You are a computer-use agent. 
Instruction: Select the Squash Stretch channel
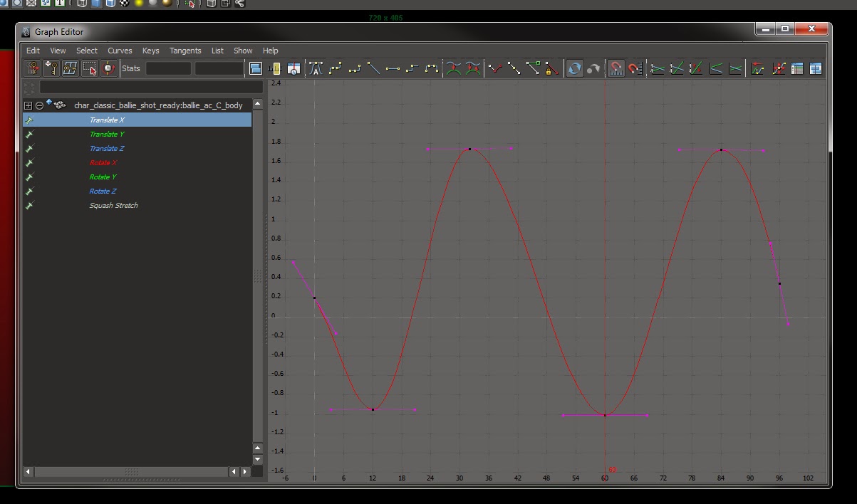coord(113,206)
